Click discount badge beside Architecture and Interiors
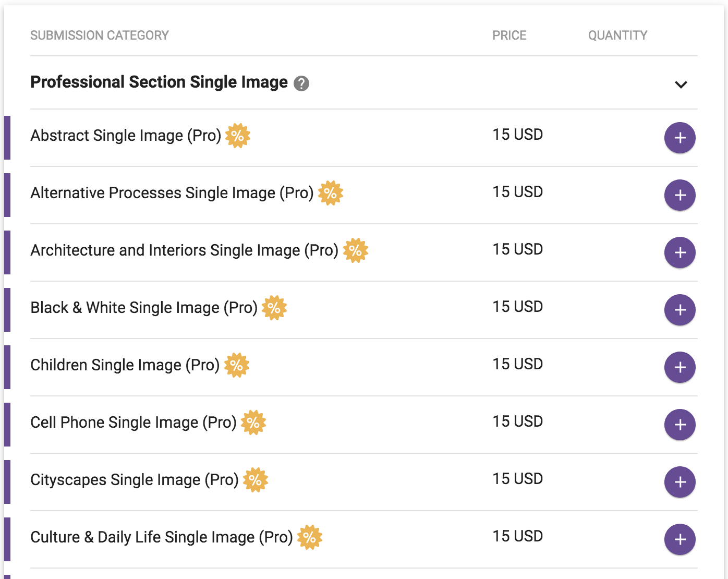Viewport: 728px width, 579px height. [x=356, y=250]
